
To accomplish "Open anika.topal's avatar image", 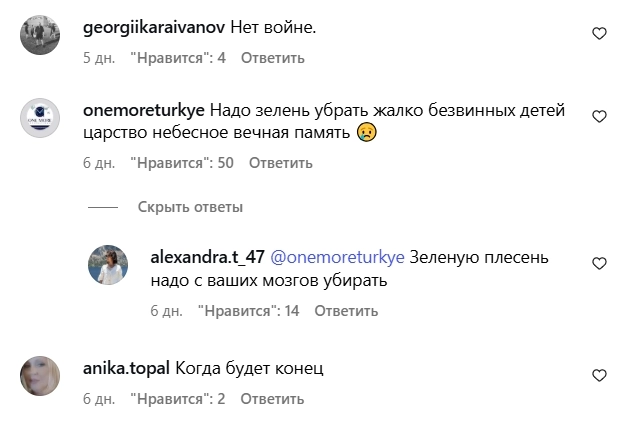I will coord(43,379).
